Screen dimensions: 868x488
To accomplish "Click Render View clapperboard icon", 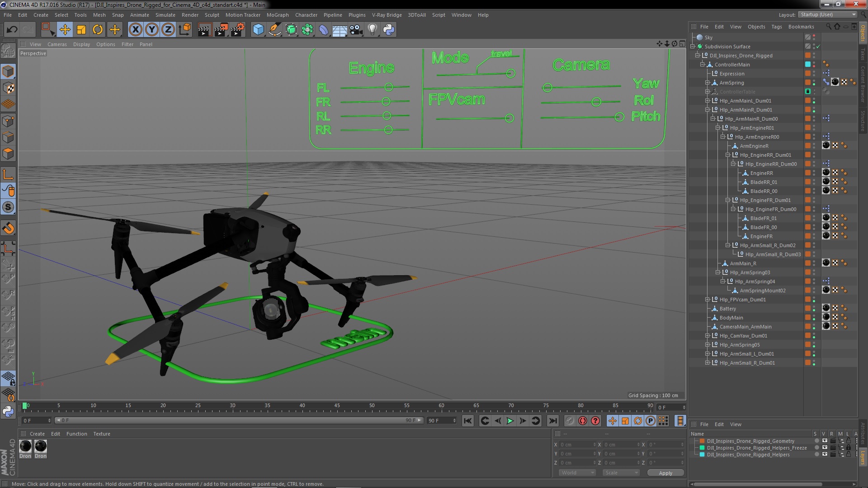I will (204, 30).
